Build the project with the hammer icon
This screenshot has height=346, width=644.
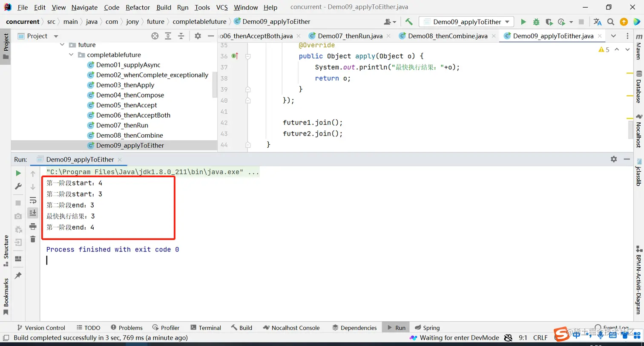pos(409,22)
